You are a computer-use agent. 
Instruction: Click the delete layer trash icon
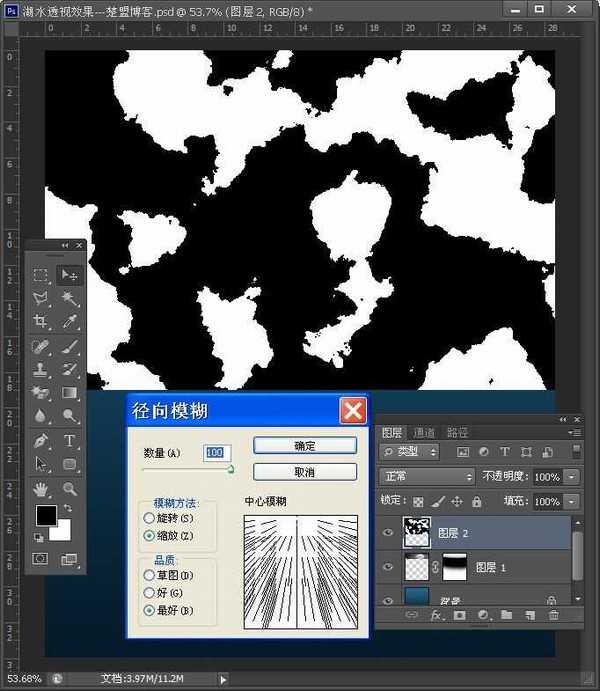point(553,615)
